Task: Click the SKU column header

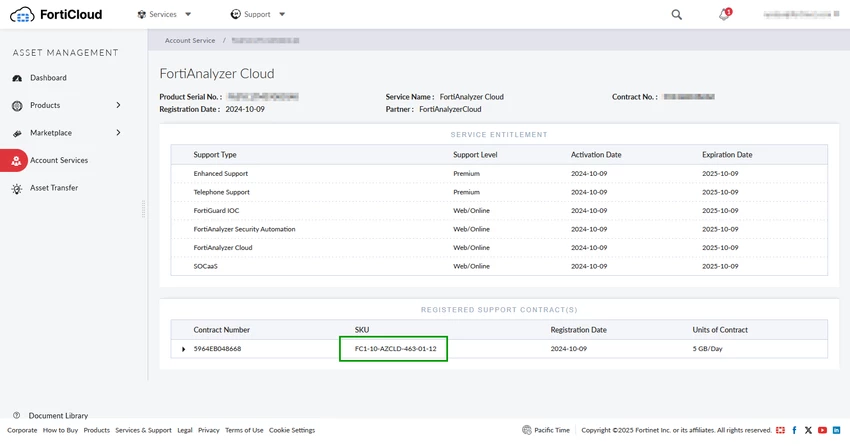Action: [362, 330]
